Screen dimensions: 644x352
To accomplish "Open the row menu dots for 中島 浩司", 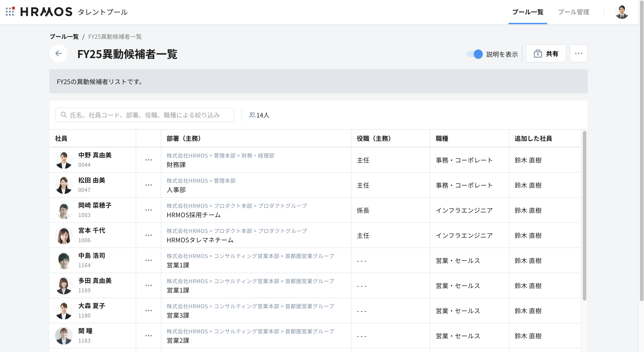I will (x=148, y=261).
